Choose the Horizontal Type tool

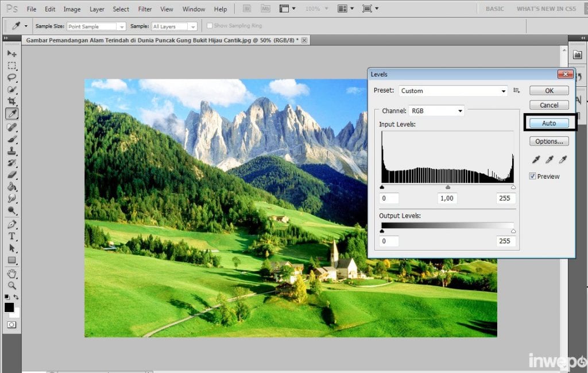pyautogui.click(x=11, y=236)
